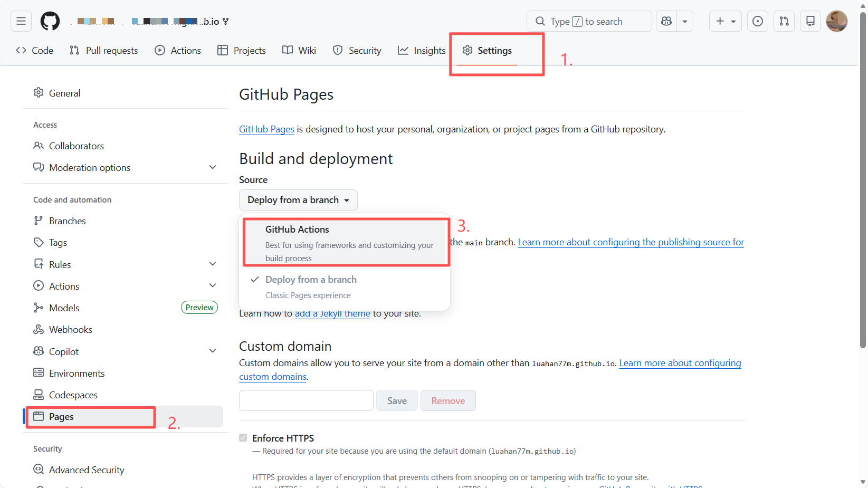Screen dimensions: 868x488
Task: Click the Save custom domain button
Action: click(x=397, y=401)
